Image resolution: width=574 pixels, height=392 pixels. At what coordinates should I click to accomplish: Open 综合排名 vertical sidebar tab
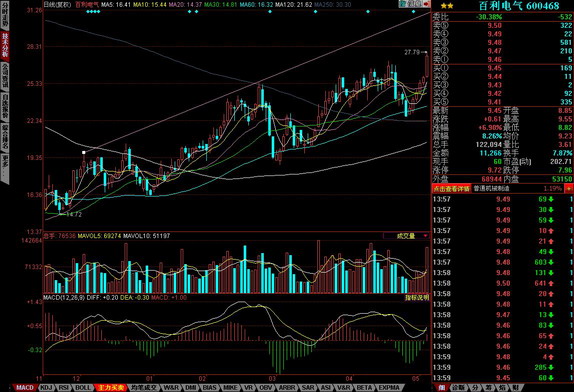point(5,137)
